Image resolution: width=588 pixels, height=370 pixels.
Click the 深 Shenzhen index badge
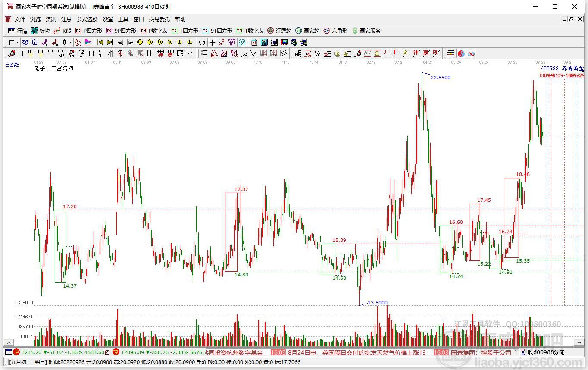pos(116,352)
